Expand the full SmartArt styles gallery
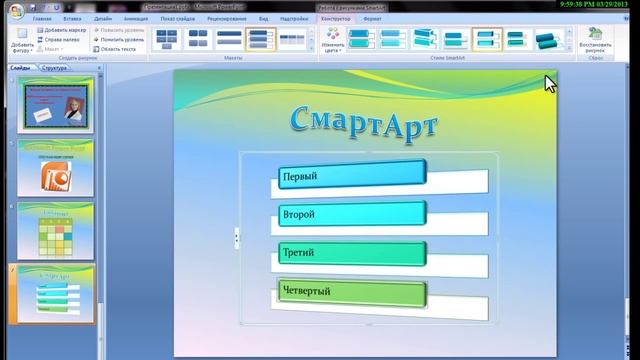 (x=570, y=48)
